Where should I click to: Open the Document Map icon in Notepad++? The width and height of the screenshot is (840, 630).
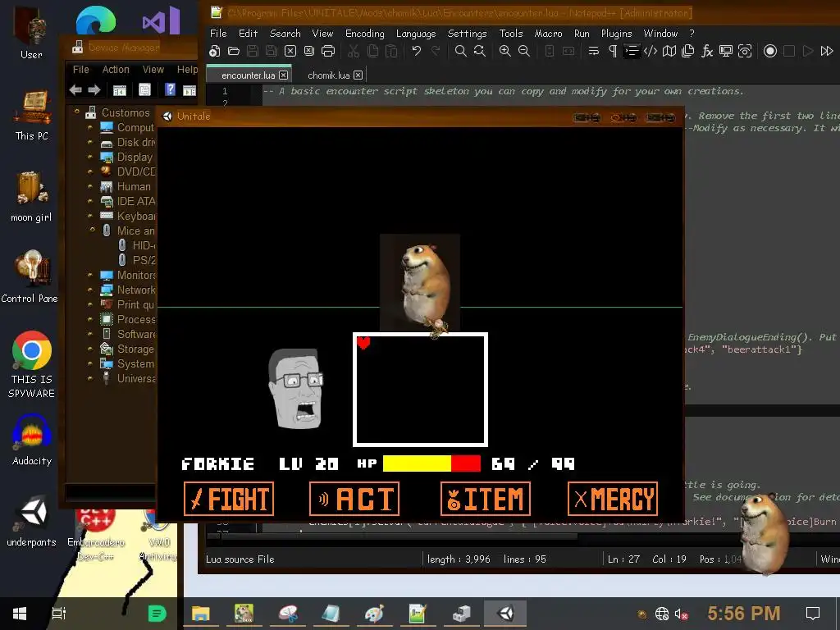point(669,51)
